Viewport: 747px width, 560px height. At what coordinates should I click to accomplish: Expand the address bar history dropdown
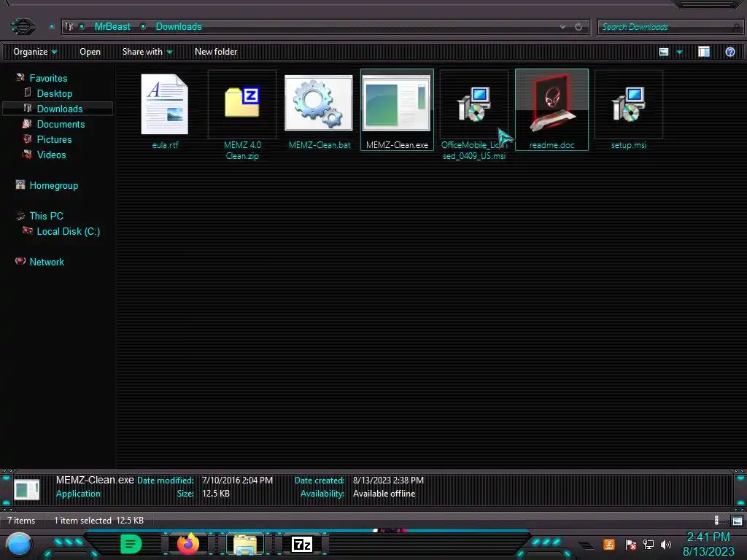point(562,27)
